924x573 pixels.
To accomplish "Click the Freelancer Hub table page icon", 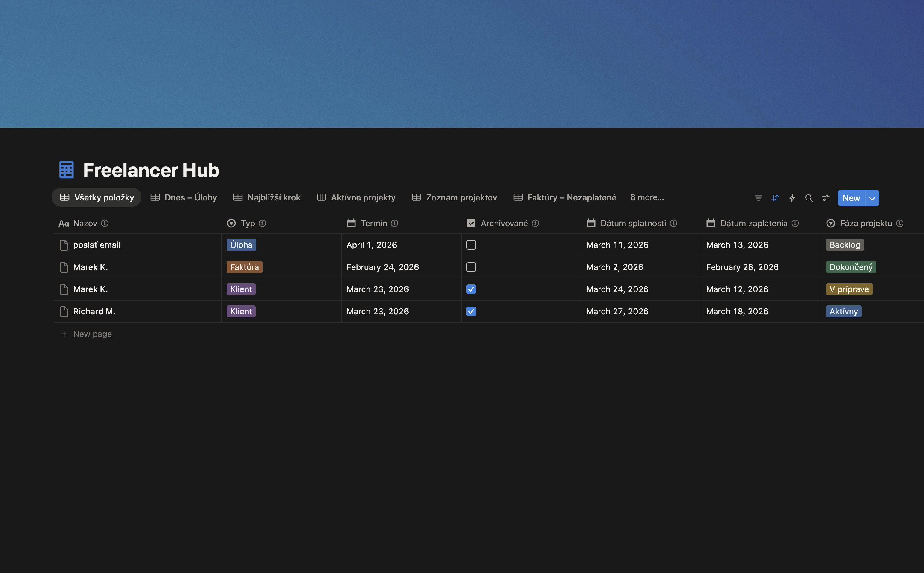I will point(66,169).
